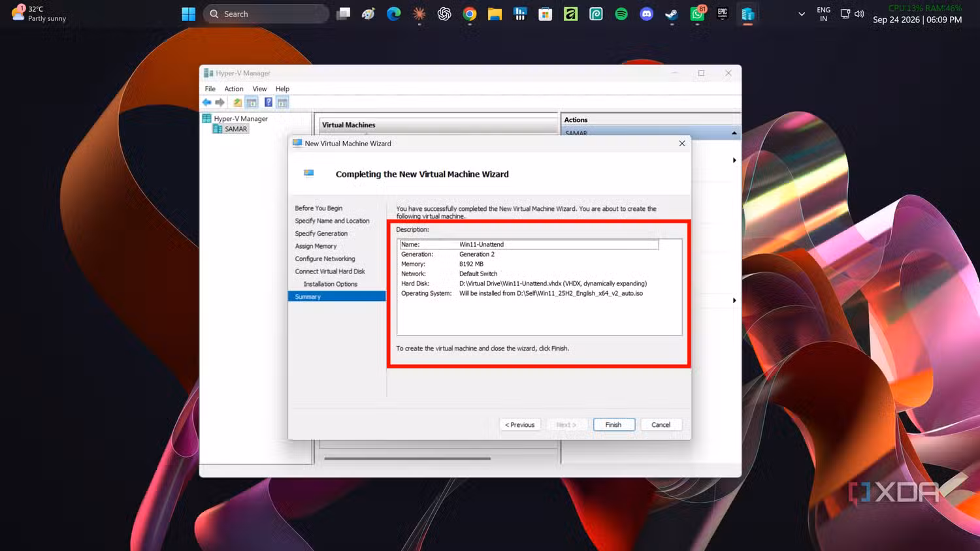
Task: Go back with the Previous button
Action: point(520,424)
